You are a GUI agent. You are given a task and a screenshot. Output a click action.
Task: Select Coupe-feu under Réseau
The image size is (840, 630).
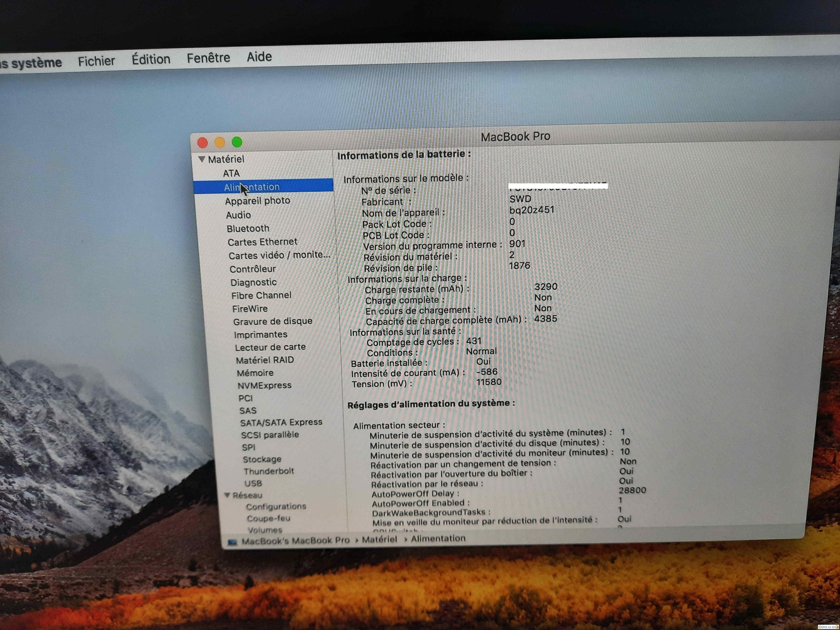268,518
